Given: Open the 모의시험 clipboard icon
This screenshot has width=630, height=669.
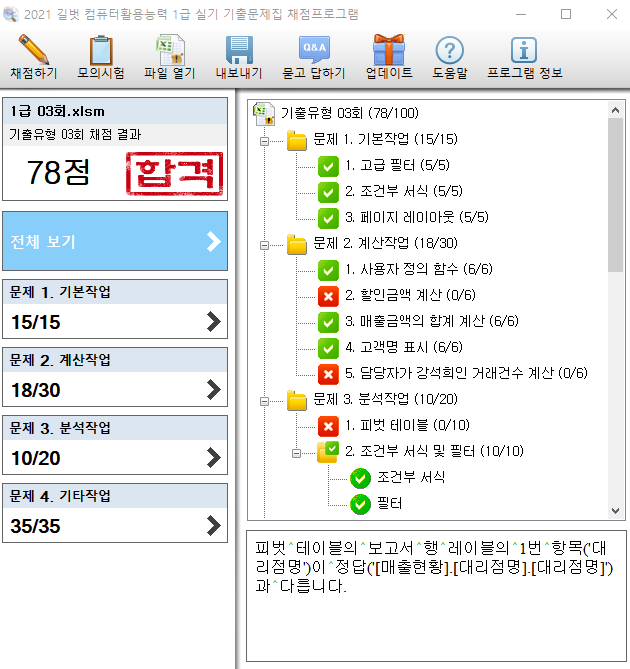Looking at the screenshot, I should [x=101, y=50].
